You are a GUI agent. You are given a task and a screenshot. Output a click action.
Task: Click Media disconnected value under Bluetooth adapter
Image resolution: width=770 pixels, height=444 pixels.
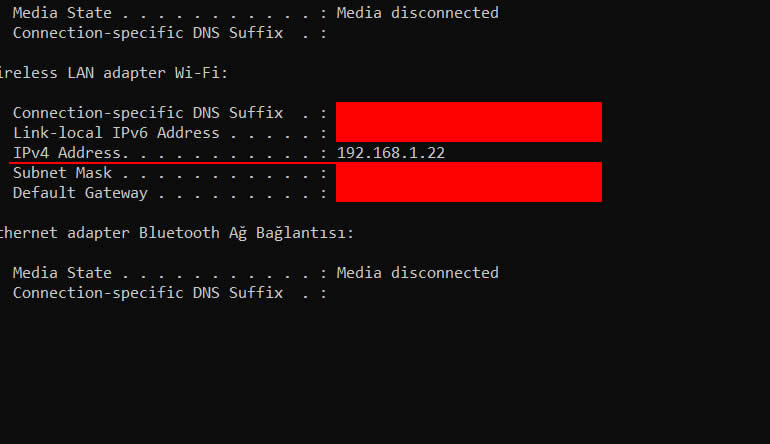(x=417, y=273)
